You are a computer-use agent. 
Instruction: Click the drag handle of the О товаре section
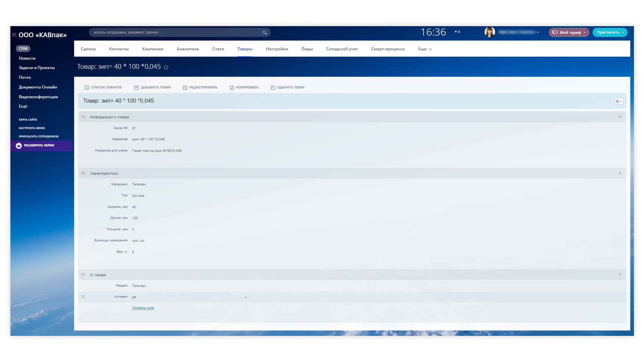tap(83, 275)
